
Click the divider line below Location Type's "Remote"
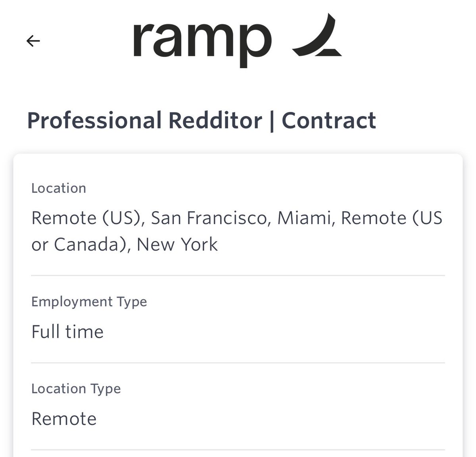pos(238,450)
